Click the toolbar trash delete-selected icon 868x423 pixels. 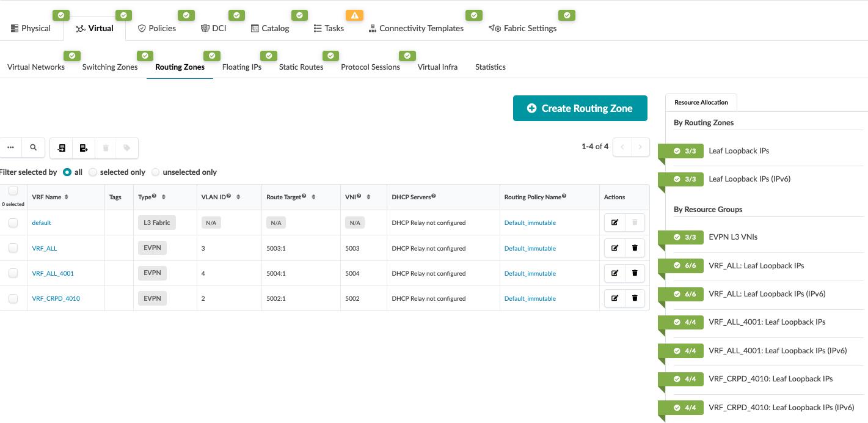pos(106,148)
